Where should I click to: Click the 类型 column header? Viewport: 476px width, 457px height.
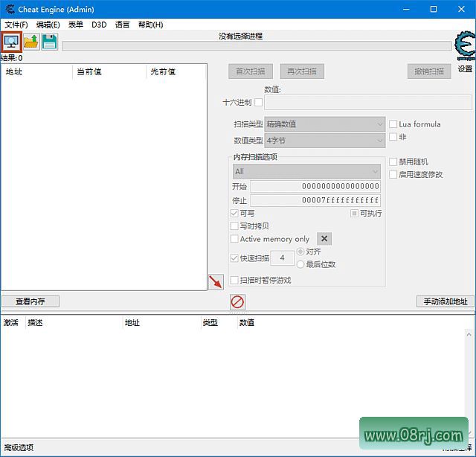point(210,323)
